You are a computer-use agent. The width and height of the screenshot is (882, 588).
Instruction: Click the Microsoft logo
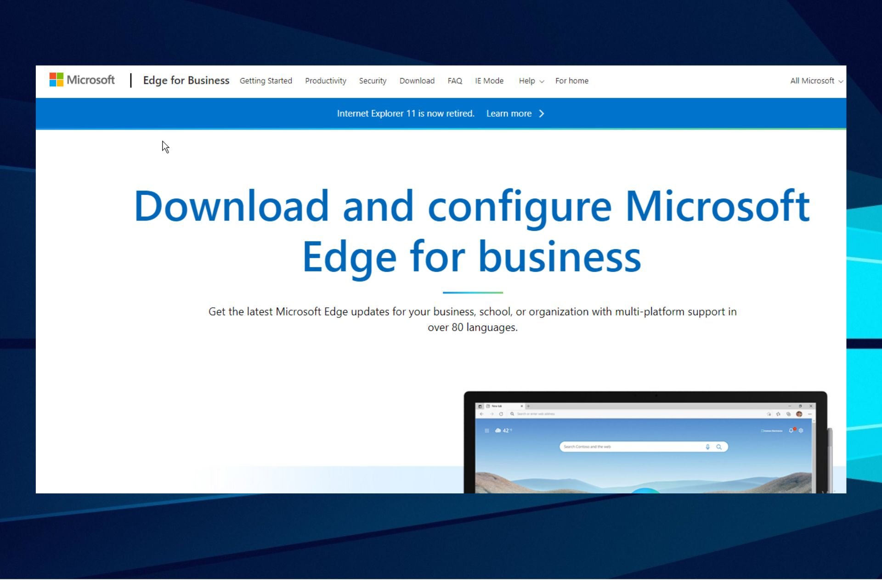82,80
